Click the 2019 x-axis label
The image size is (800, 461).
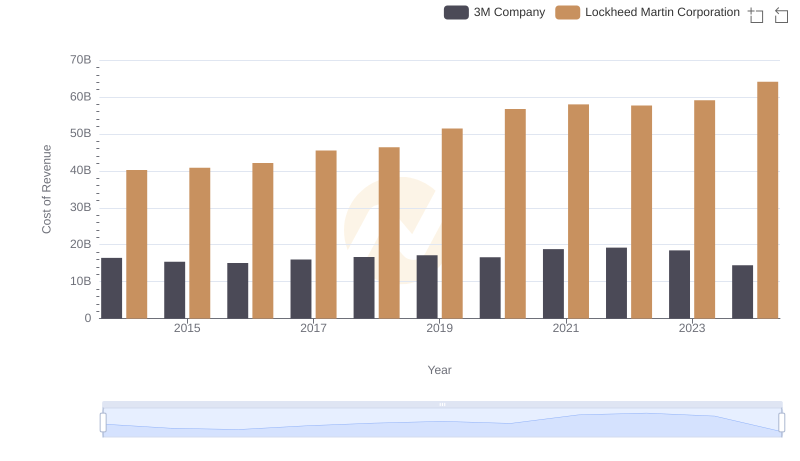tap(439, 328)
